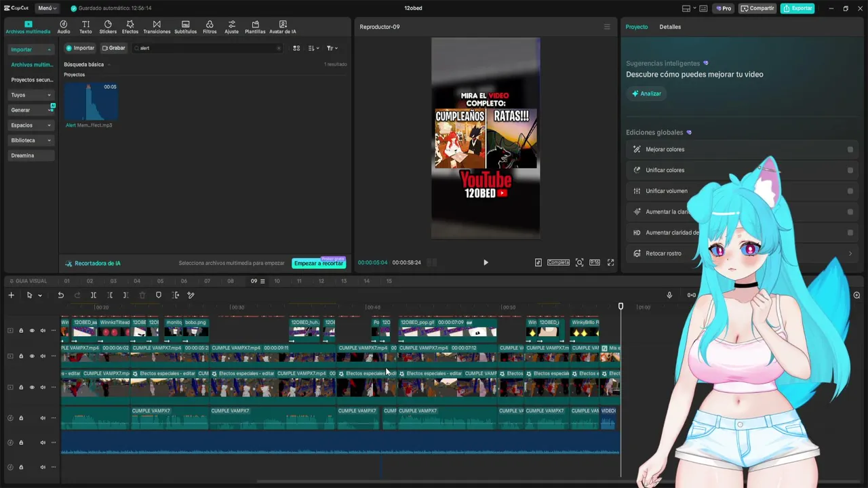Toggle visibility of the third video track
868x488 pixels.
point(32,387)
